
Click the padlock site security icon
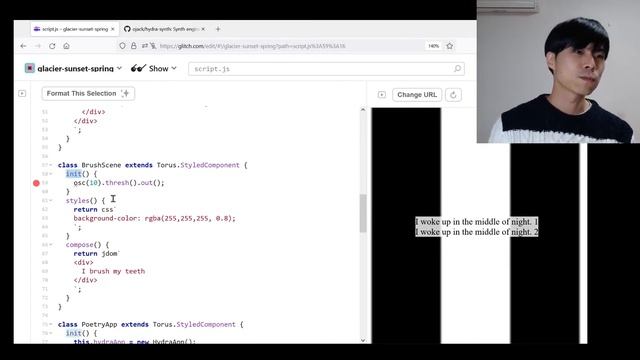click(133, 46)
